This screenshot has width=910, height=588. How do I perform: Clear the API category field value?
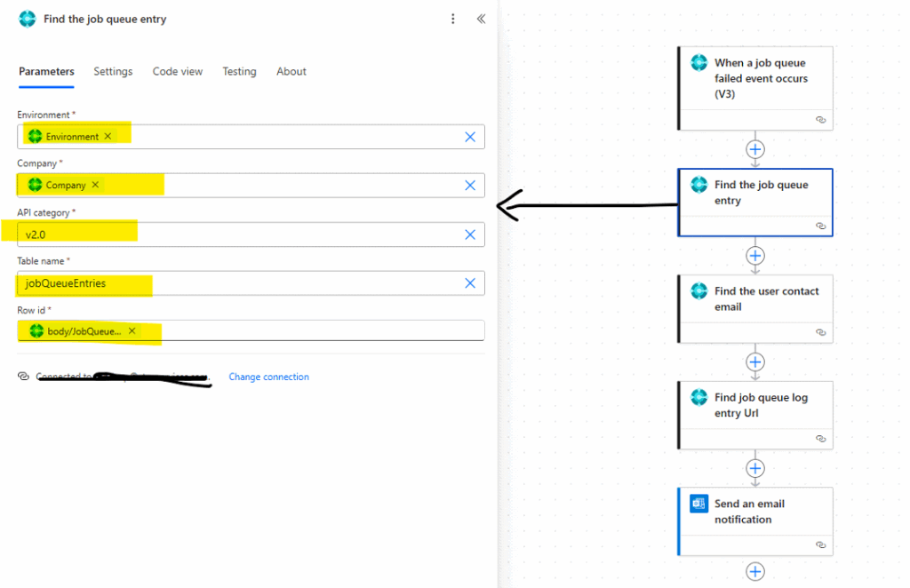click(470, 234)
